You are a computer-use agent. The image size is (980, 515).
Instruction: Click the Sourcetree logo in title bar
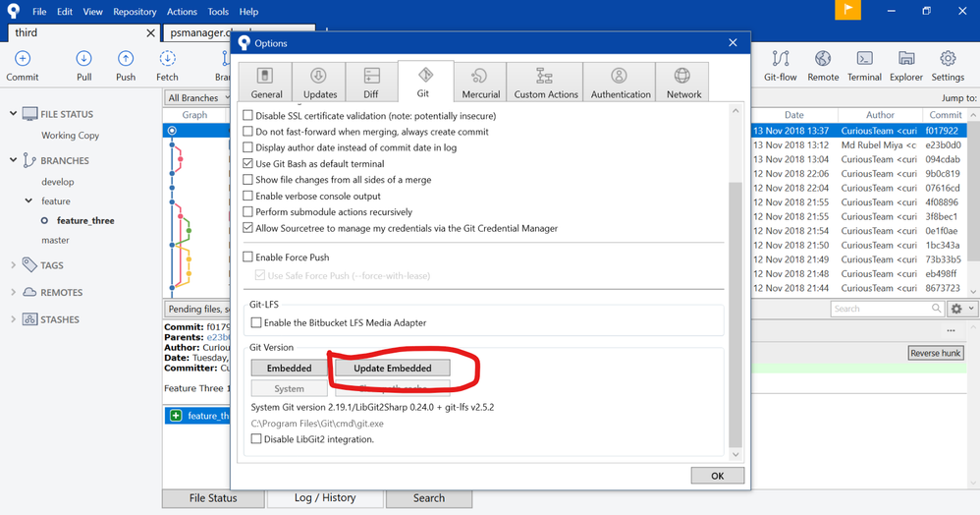click(13, 11)
